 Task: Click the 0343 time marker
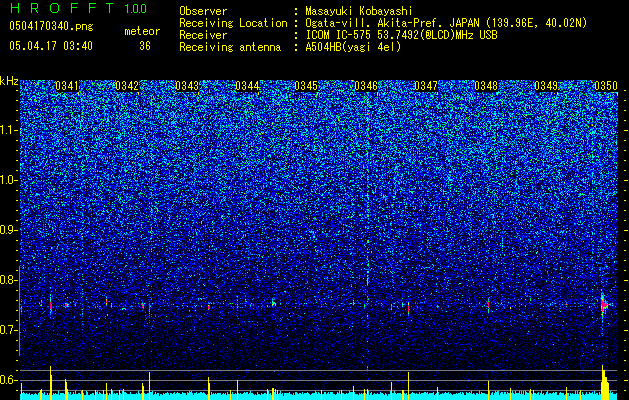point(187,86)
